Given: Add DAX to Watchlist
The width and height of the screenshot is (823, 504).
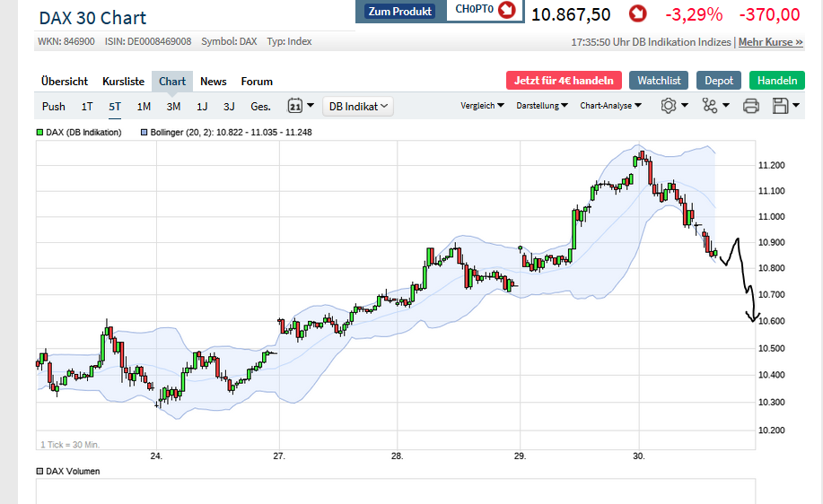Looking at the screenshot, I should point(659,80).
